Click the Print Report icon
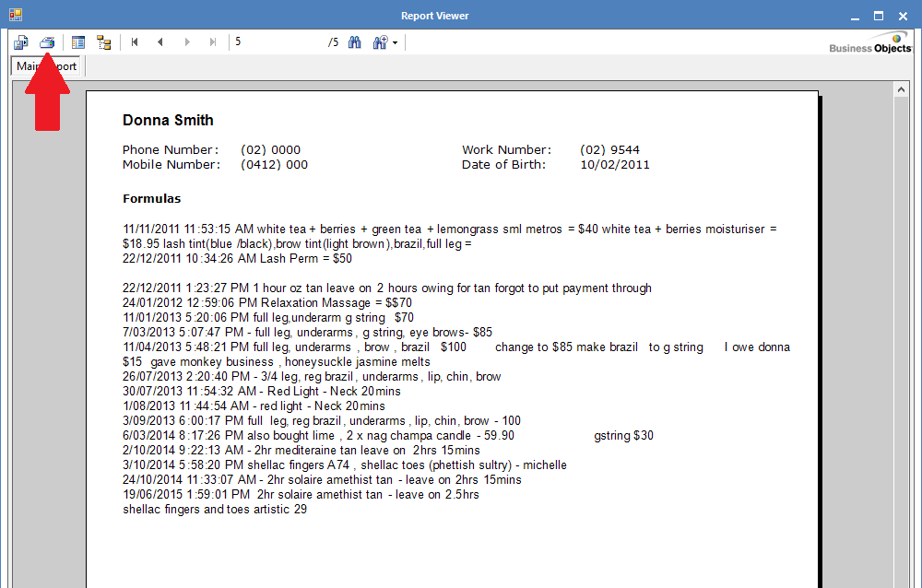 tap(47, 42)
